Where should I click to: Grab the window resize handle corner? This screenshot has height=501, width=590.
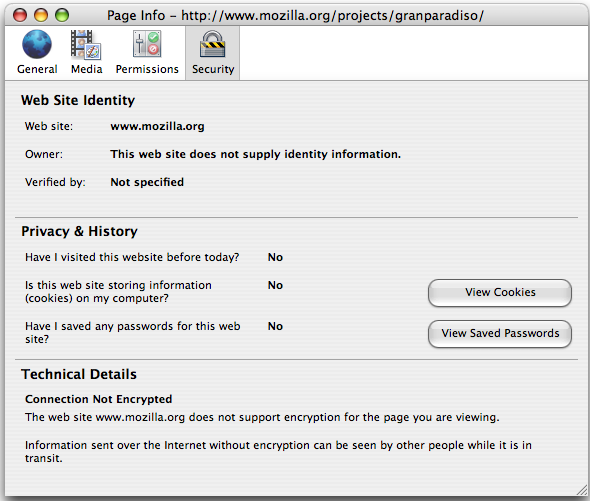582,490
